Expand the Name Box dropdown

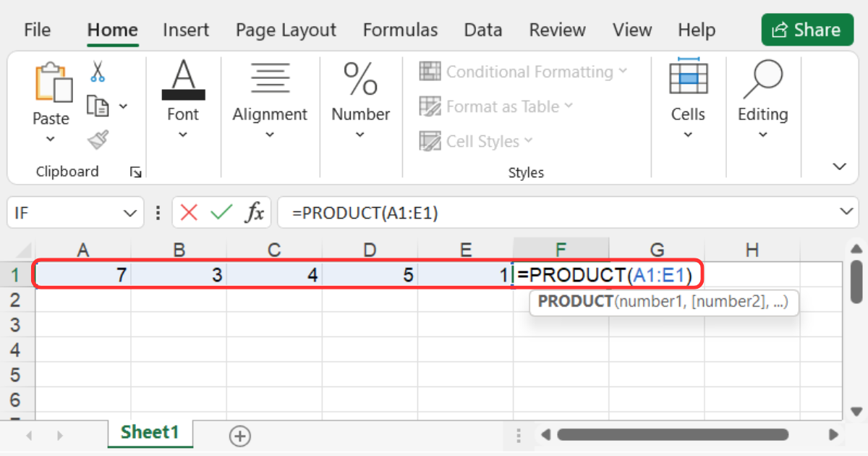(129, 213)
